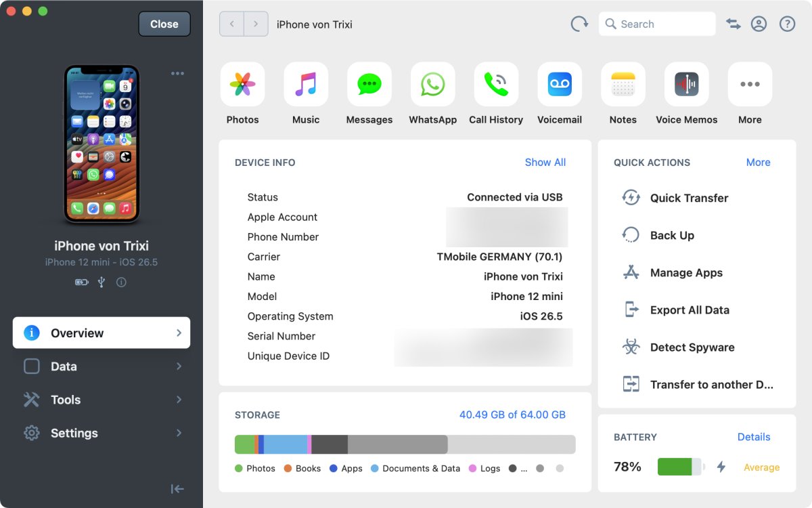Open Transfer to another Device action
This screenshot has height=508, width=812.
(x=697, y=384)
